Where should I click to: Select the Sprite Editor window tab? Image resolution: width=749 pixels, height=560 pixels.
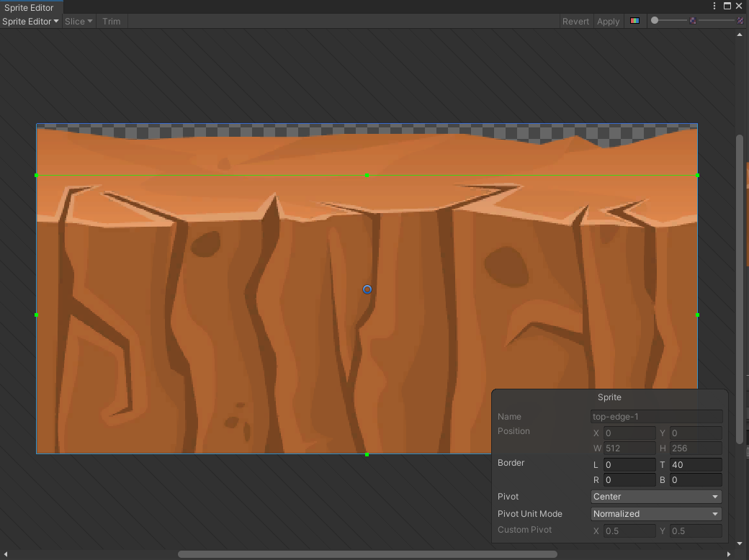(29, 7)
